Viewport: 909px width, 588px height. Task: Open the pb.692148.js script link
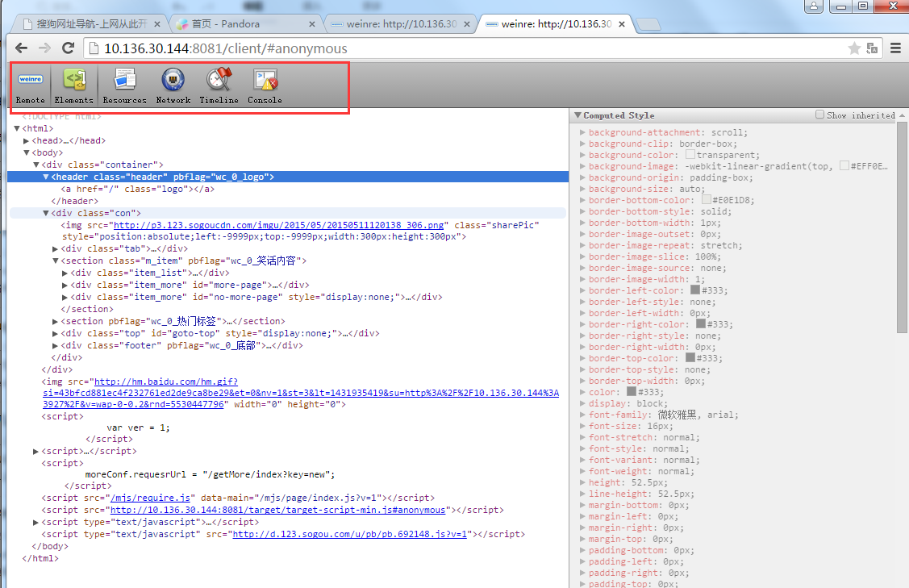coord(349,535)
